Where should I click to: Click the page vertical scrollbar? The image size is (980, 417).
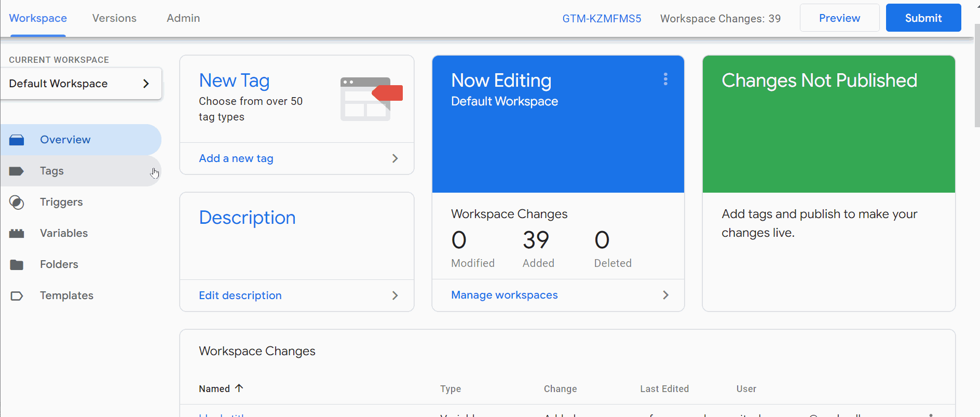pos(977,75)
